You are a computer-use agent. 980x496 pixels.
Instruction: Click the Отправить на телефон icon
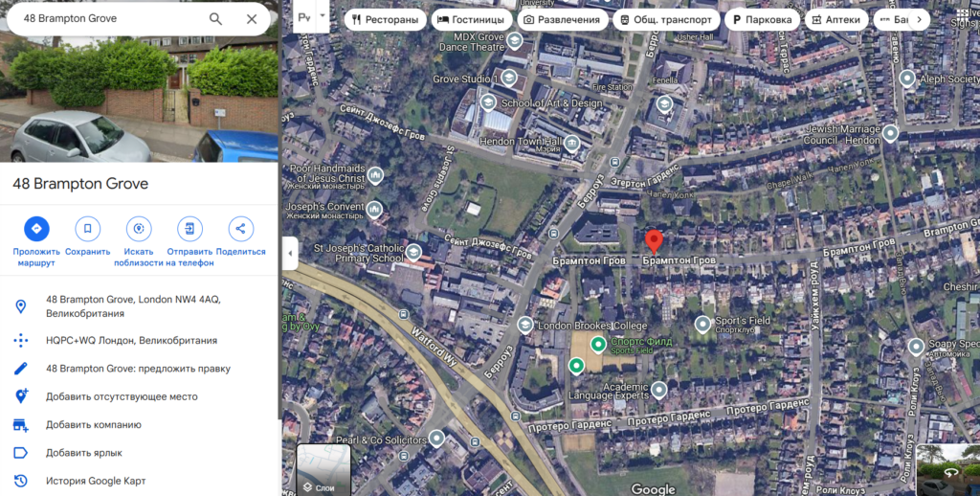click(189, 229)
